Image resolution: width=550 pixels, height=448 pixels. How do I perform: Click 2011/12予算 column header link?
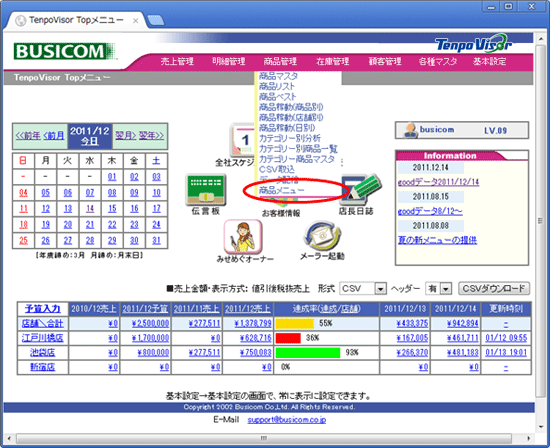point(145,309)
